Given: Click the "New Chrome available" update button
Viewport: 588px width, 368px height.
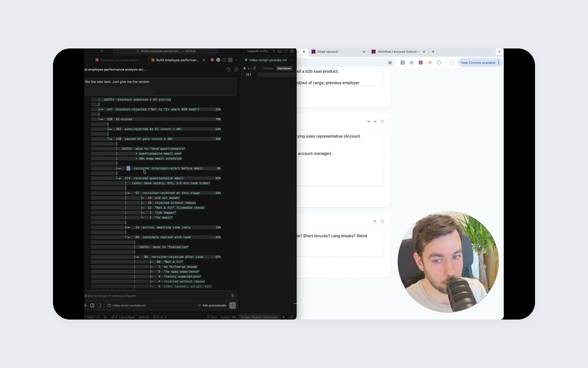Looking at the screenshot, I should click(x=480, y=63).
